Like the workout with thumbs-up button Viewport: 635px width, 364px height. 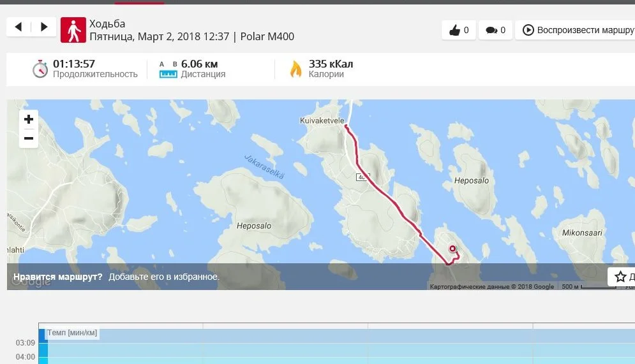coord(459,30)
